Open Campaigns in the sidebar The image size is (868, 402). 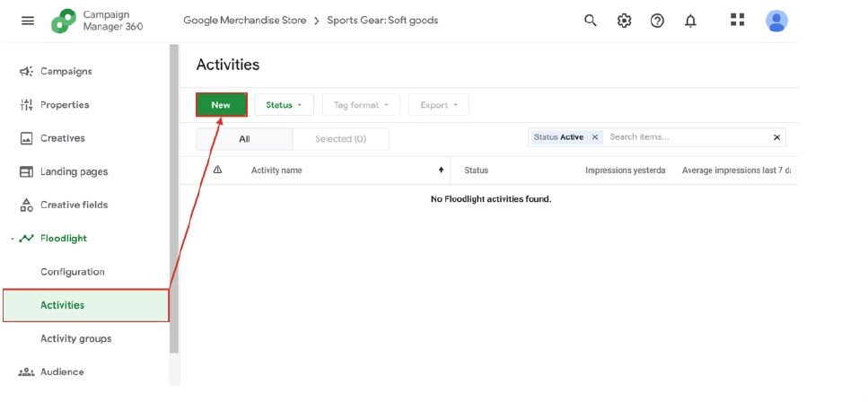coord(66,72)
